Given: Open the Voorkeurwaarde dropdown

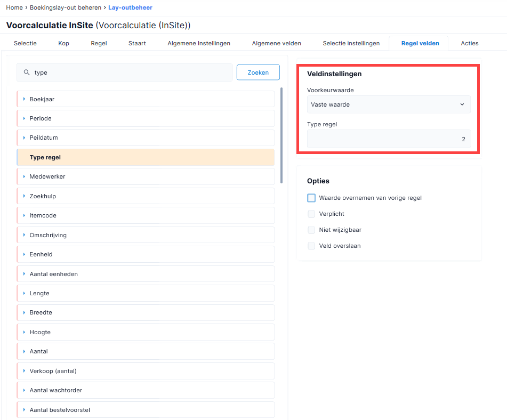Looking at the screenshot, I should click(x=389, y=104).
